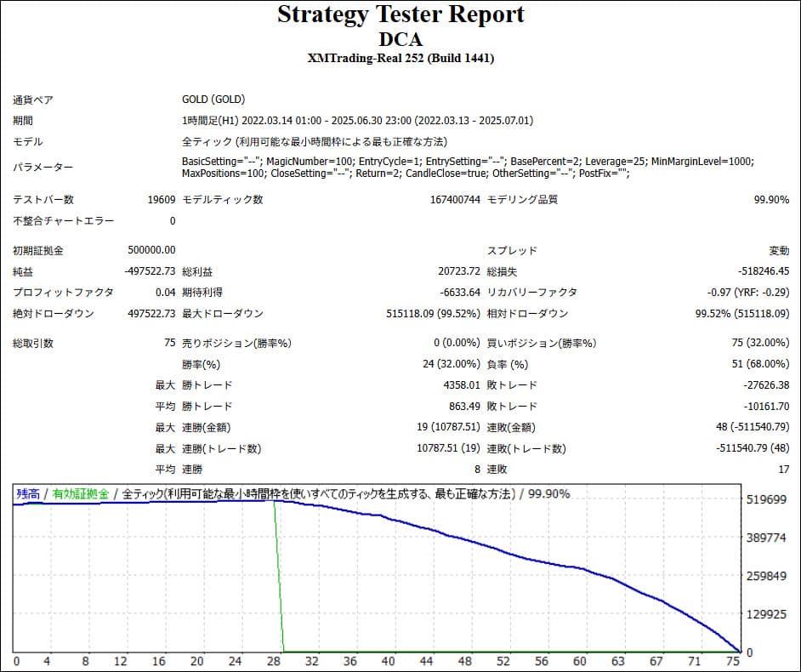Viewport: 801px width, 672px height.
Task: Click the 勝率 value 24 (32.00%)
Action: point(452,364)
